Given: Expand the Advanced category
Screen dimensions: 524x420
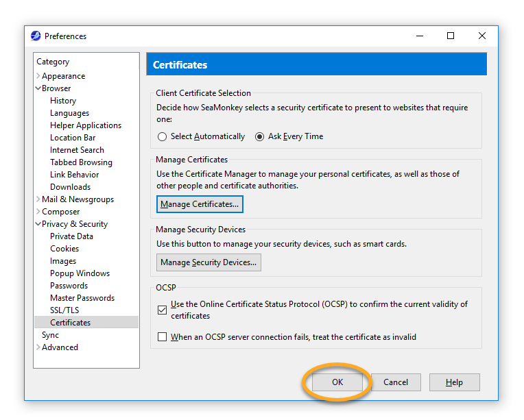Looking at the screenshot, I should coord(38,347).
